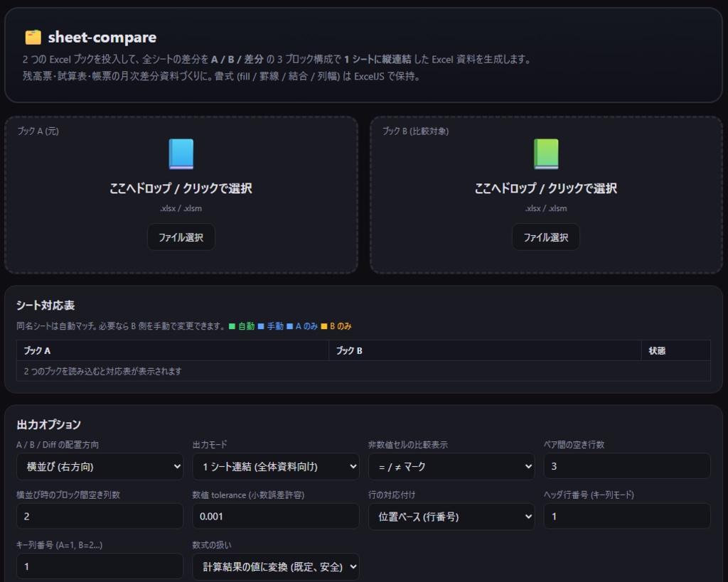
Task: Click the green book icon in ブック B zone
Action: [546, 153]
